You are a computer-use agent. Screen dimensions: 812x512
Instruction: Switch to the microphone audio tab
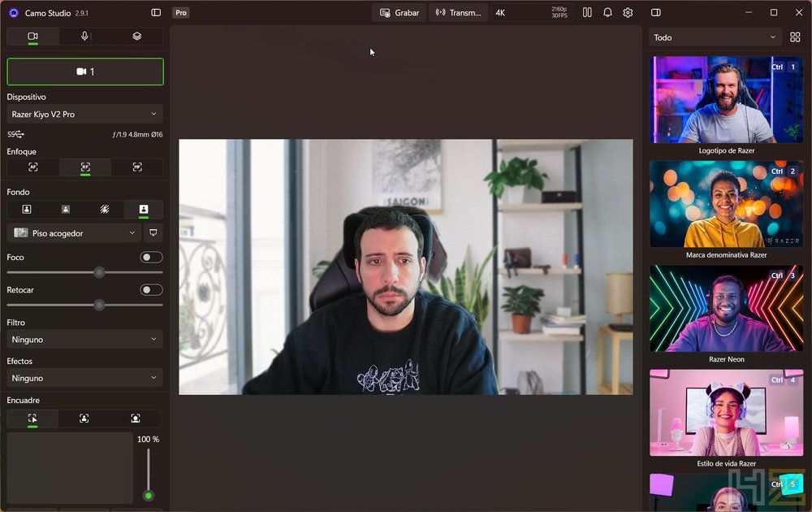[x=85, y=37]
